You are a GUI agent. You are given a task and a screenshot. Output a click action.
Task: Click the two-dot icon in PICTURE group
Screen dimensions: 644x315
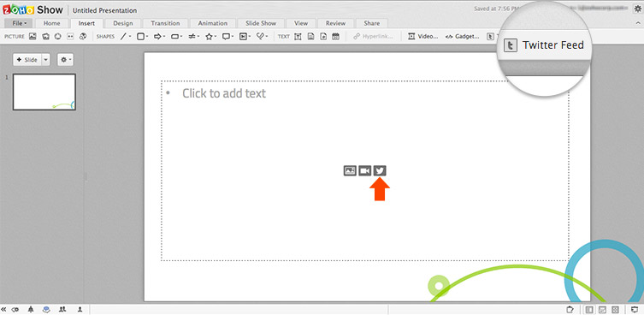coord(70,36)
